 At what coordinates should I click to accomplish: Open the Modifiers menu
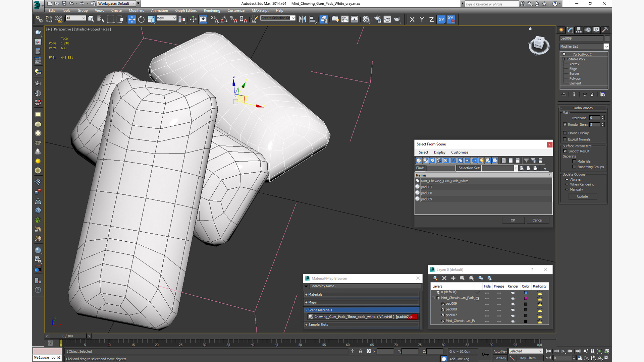click(x=136, y=11)
